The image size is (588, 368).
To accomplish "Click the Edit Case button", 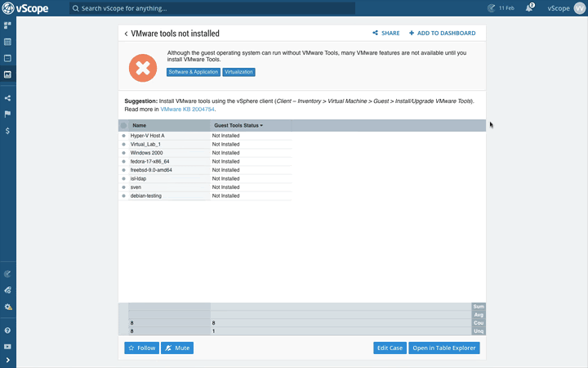I will (390, 348).
